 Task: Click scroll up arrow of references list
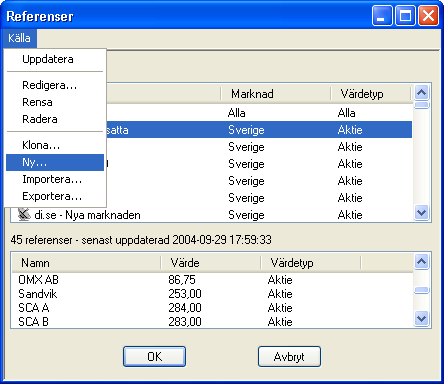tap(422, 261)
